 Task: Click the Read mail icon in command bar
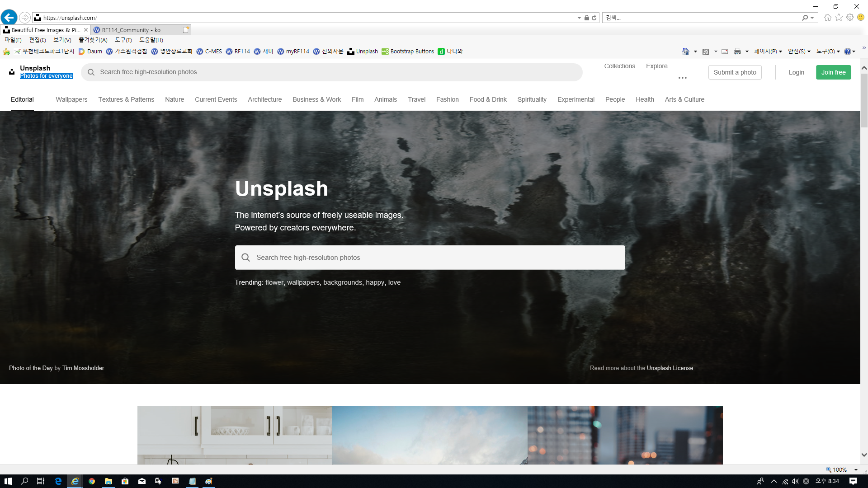point(725,52)
